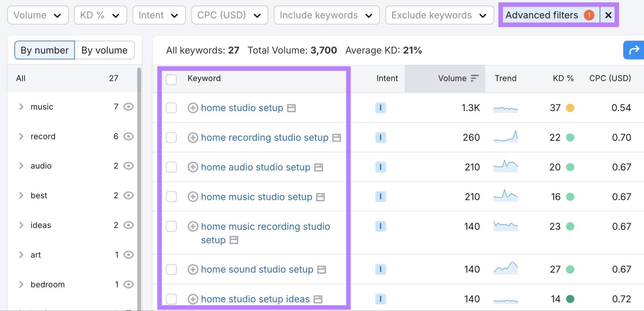Click intent badge for 'home recording studio setup'
The height and width of the screenshot is (311, 644).
point(380,138)
